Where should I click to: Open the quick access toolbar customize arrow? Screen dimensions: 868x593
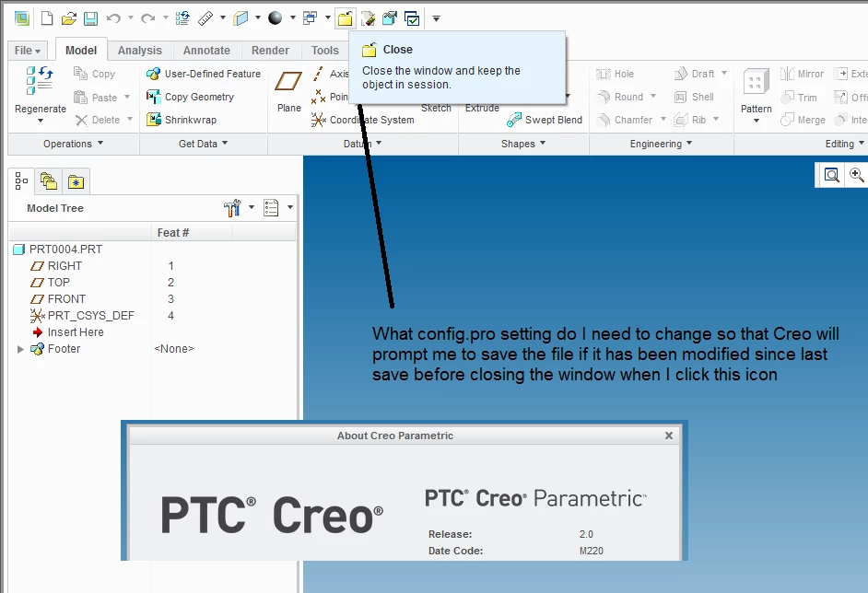(x=436, y=18)
